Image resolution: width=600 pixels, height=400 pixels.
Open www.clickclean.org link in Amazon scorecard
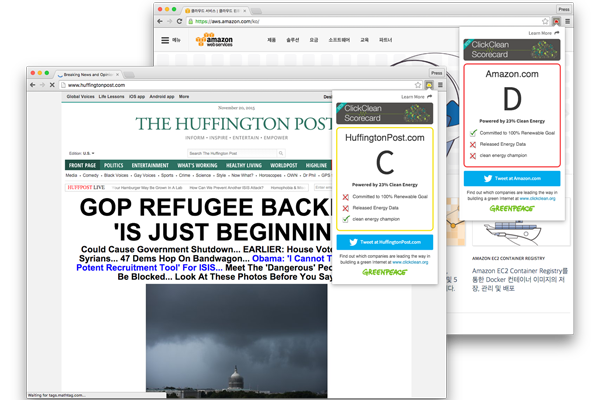(537, 198)
